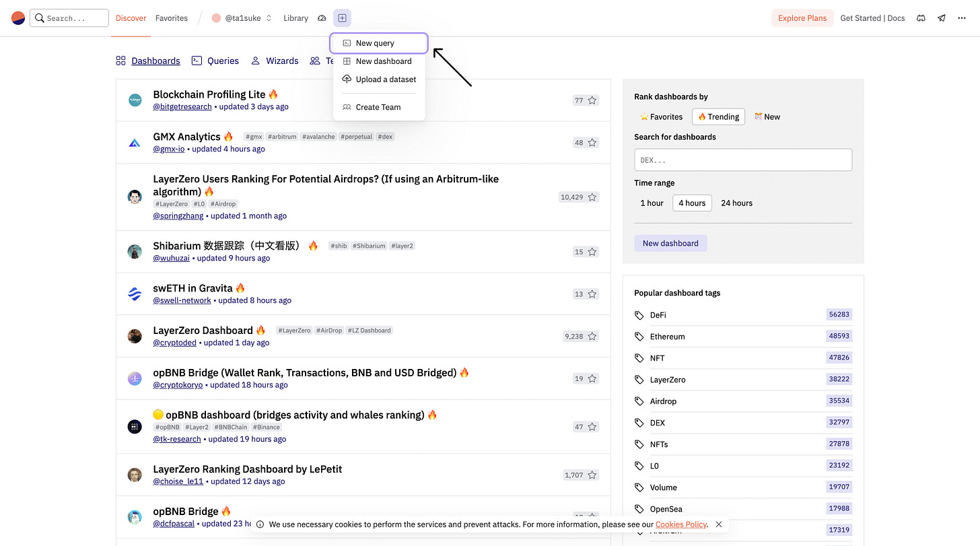Open the Dune logo home link
The width and height of the screenshot is (980, 546).
pyautogui.click(x=18, y=18)
